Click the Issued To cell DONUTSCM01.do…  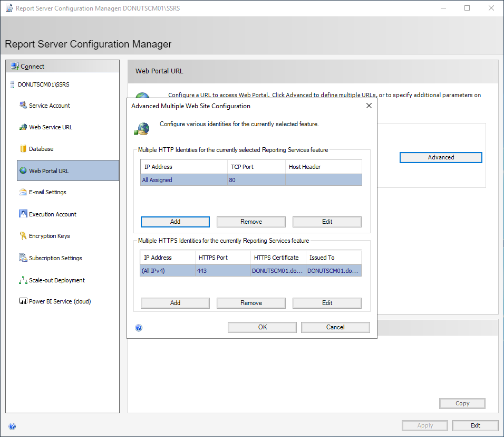click(334, 271)
